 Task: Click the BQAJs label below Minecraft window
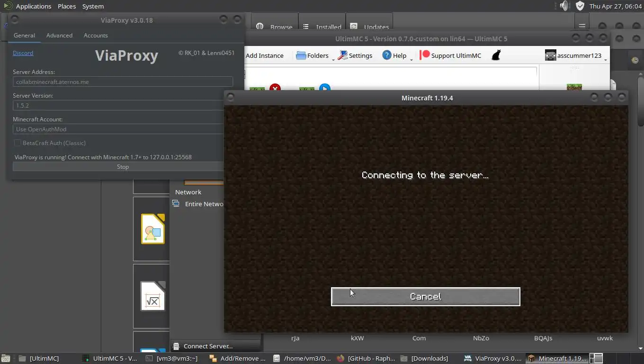tap(543, 338)
